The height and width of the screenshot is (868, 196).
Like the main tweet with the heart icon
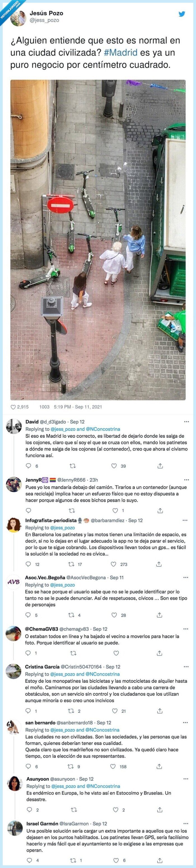pyautogui.click(x=13, y=407)
